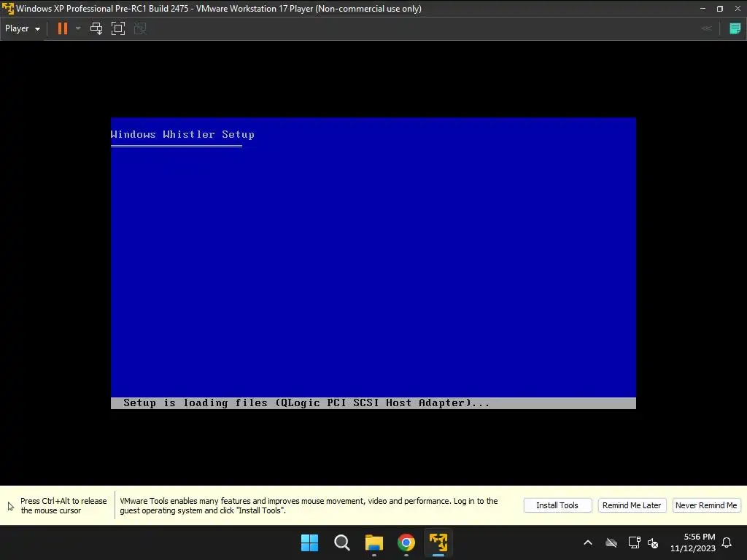Open the clock and date panel

(693, 542)
